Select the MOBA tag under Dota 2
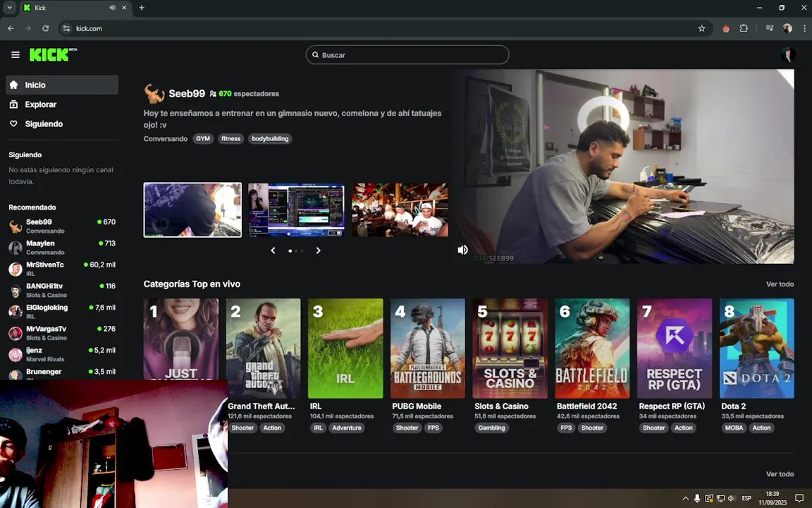The height and width of the screenshot is (508, 812). coord(734,428)
